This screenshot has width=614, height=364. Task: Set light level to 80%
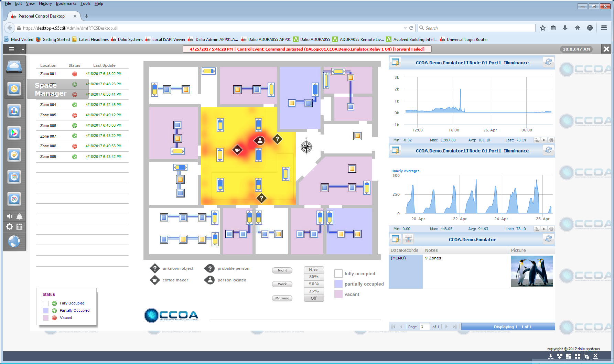pos(314,277)
